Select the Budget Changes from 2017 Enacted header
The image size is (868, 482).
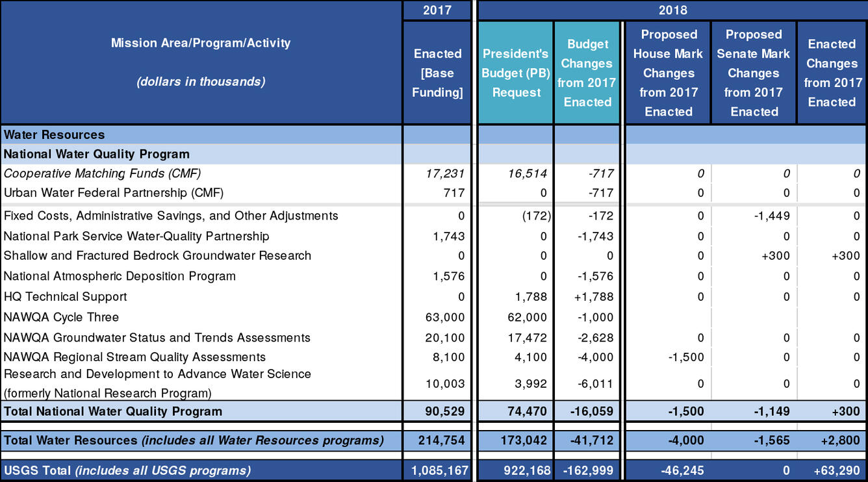click(587, 73)
